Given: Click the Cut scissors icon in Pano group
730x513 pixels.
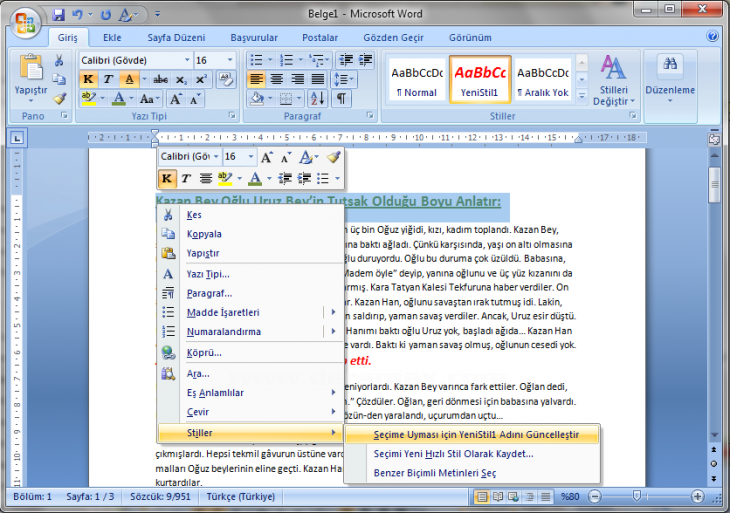Looking at the screenshot, I should click(x=59, y=60).
